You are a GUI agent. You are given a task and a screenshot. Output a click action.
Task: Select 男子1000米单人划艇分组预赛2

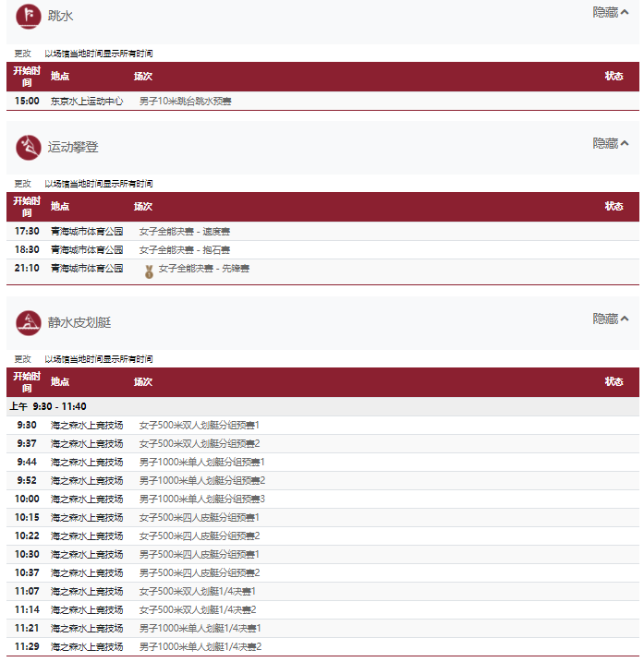[x=202, y=481]
